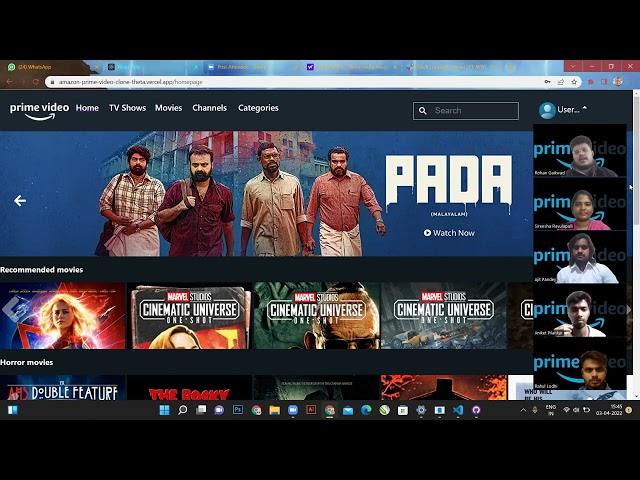The width and height of the screenshot is (640, 480).
Task: Click the user profile avatar icon
Action: point(547,110)
